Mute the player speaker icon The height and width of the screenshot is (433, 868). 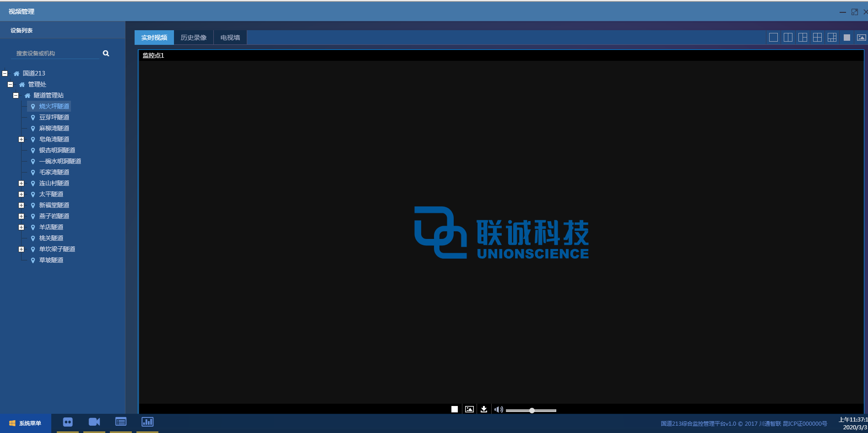click(x=499, y=410)
